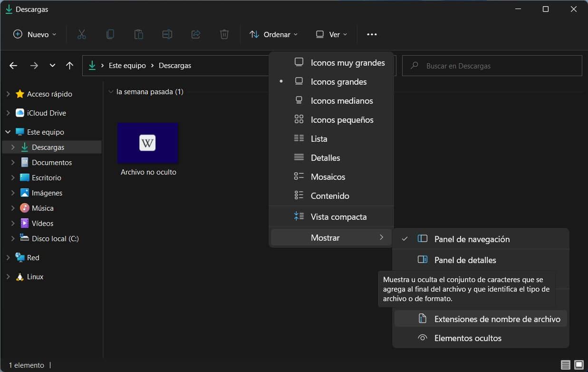Image resolution: width=588 pixels, height=372 pixels.
Task: Click the Nuevo button
Action: click(x=34, y=34)
